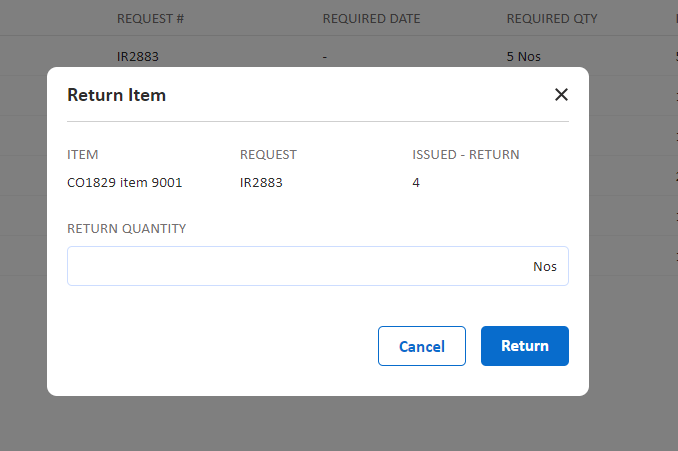Click the dash in Required Date cell
This screenshot has width=678, height=451.
coord(325,56)
